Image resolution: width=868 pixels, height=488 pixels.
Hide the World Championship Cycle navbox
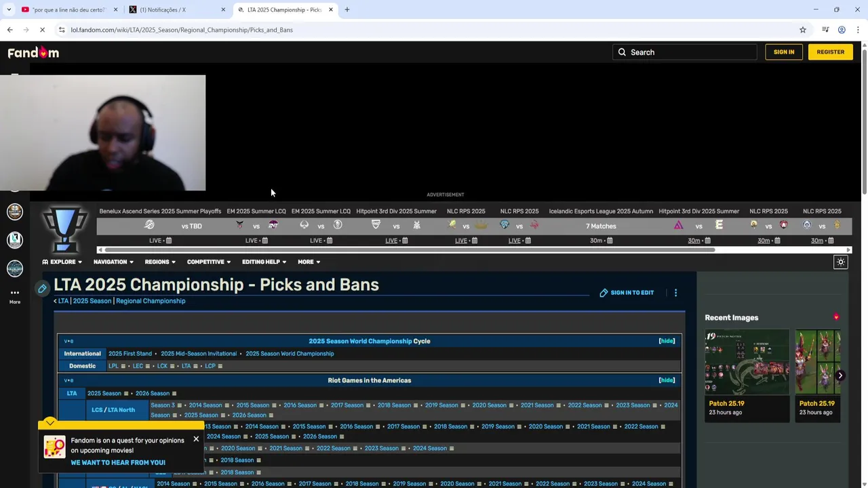tap(667, 341)
